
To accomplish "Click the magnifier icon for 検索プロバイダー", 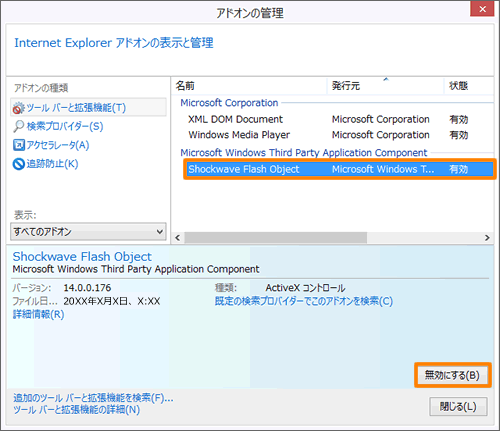I will point(19,126).
